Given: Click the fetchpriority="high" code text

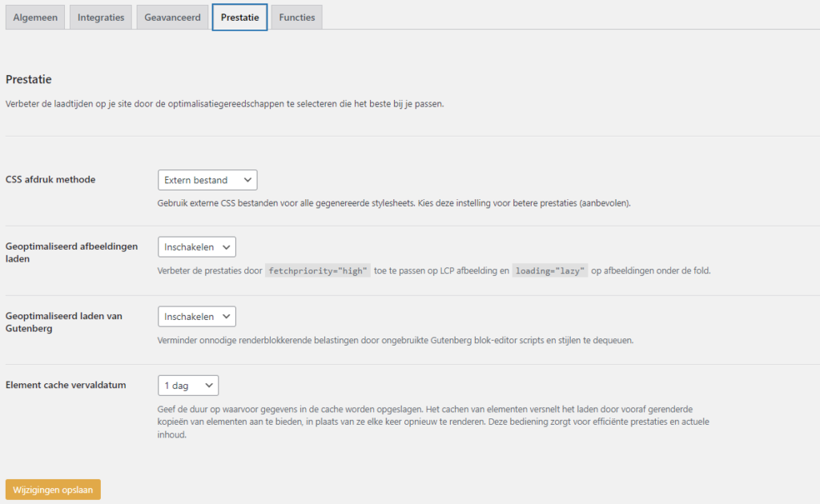Looking at the screenshot, I should coord(318,270).
